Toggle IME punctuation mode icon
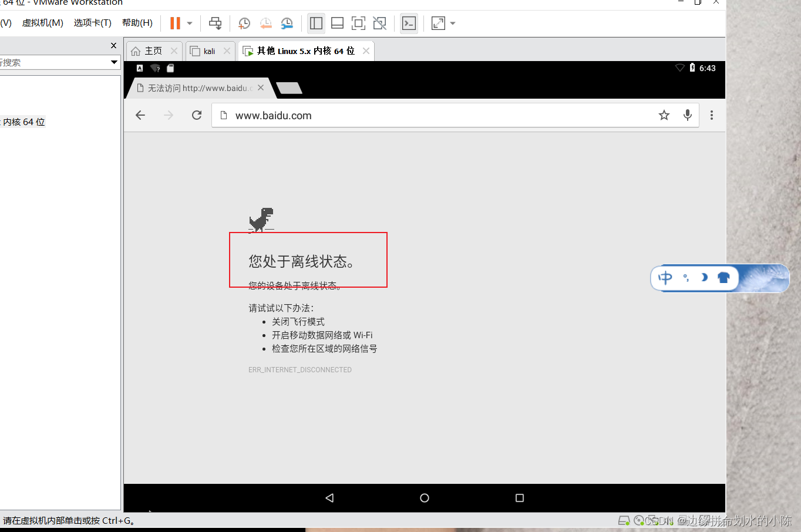This screenshot has height=532, width=801. (685, 278)
